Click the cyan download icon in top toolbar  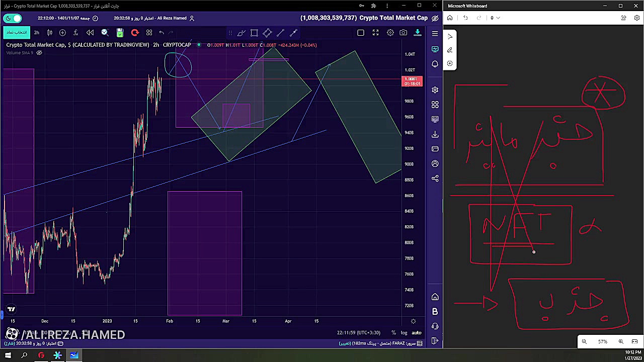coord(417,33)
